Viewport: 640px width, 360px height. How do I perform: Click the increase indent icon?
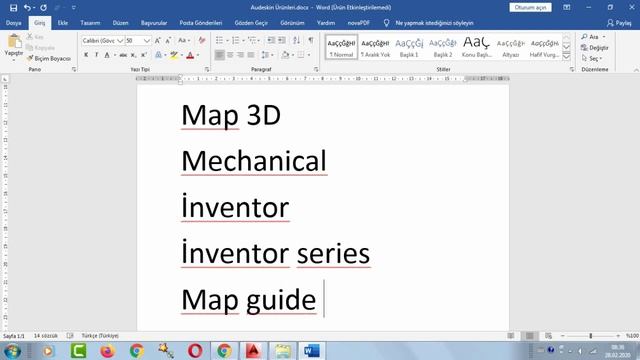coord(282,40)
